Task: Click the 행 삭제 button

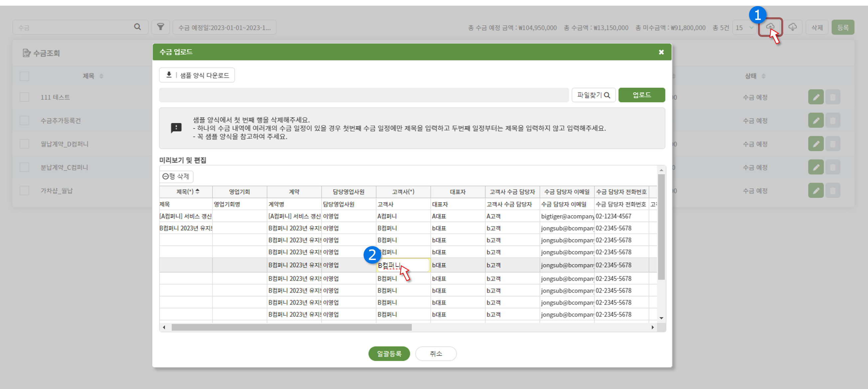Action: click(176, 177)
